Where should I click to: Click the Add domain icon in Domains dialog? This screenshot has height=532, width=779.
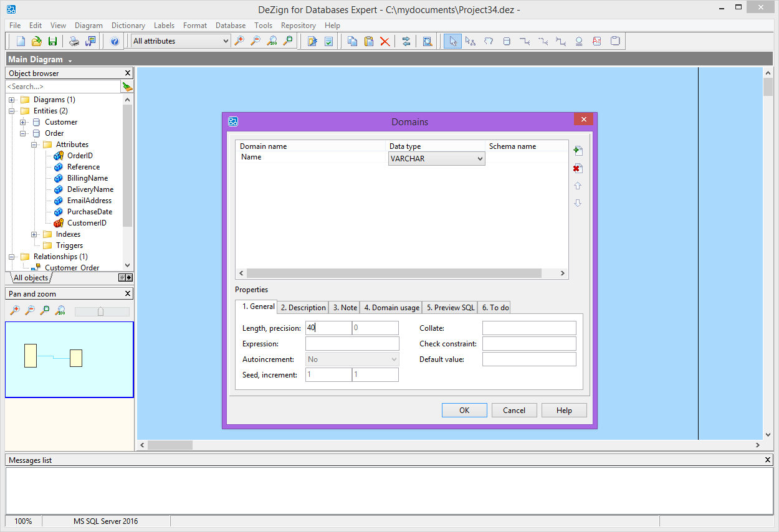[x=578, y=151]
